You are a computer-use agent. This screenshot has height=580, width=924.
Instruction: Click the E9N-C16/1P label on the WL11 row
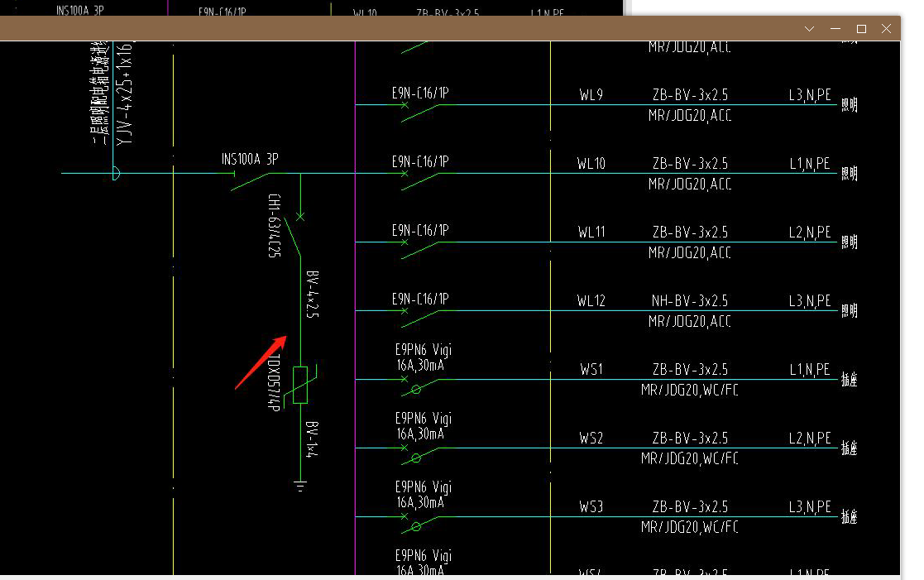click(x=420, y=231)
